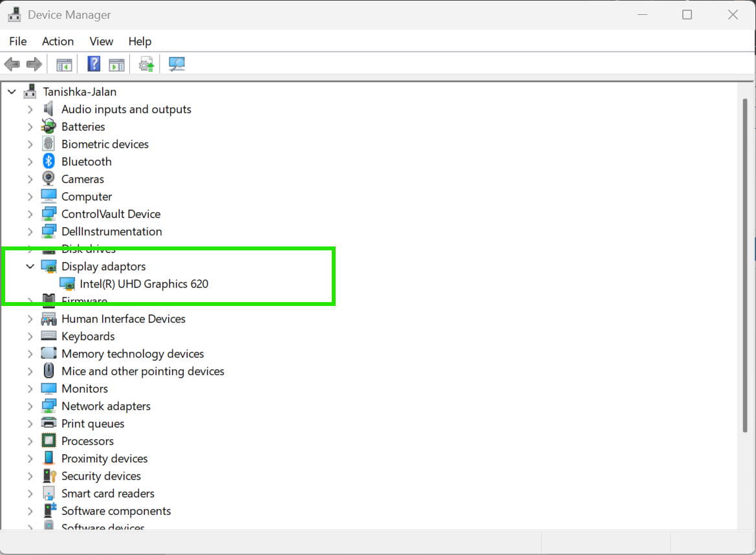Open Help via the blue question-mark icon
Viewport: 756px width, 555px height.
[94, 63]
